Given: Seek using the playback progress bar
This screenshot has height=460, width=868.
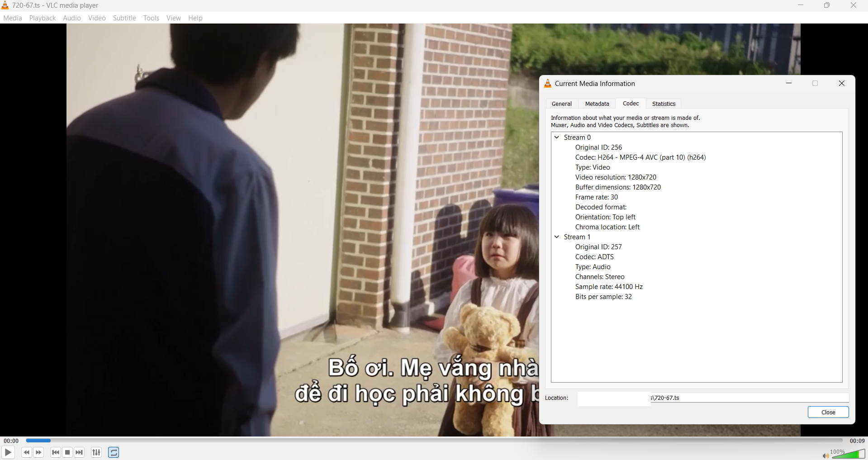Looking at the screenshot, I should 434,440.
